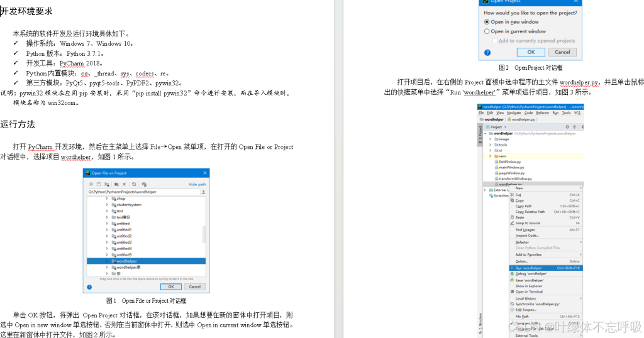
Task: Open Project view dropdown arrow
Action: (505, 127)
